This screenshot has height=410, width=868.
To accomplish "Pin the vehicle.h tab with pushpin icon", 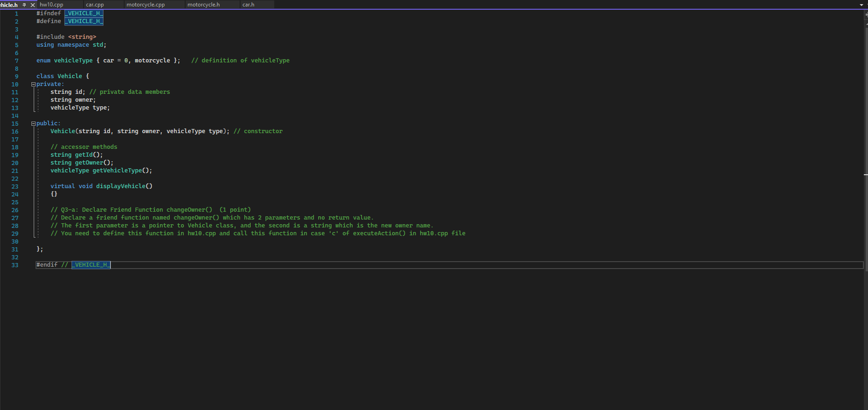I will tap(24, 5).
